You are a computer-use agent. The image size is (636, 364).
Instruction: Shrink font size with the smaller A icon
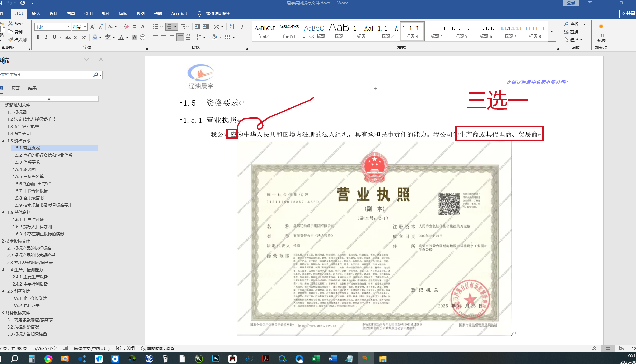click(101, 27)
